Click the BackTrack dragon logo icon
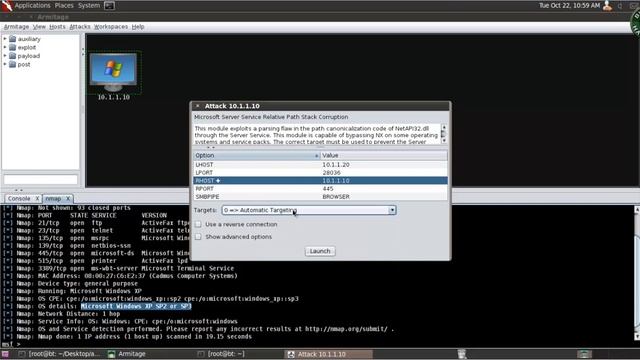Viewport: 640px width, 360px height. click(x=7, y=5)
